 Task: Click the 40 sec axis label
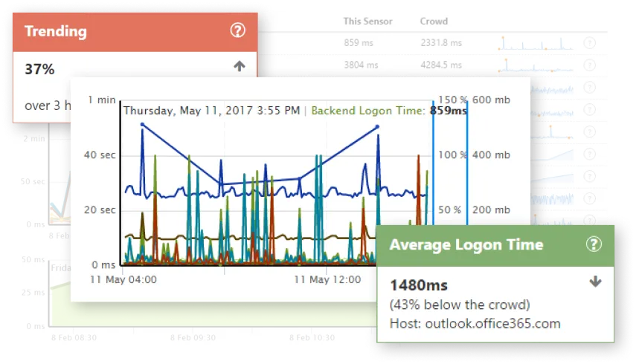pyautogui.click(x=100, y=155)
